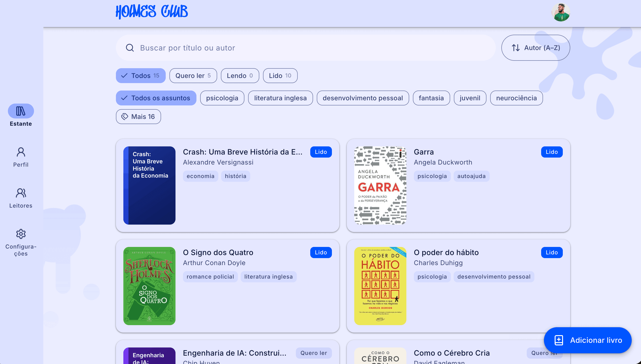
Task: Click the Lido badge on Crash book
Action: coord(321,152)
